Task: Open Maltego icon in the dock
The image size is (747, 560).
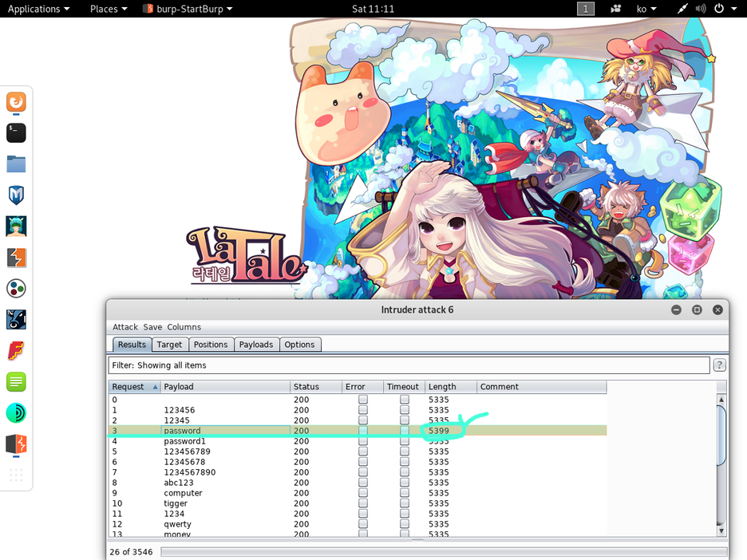Action: click(16, 289)
